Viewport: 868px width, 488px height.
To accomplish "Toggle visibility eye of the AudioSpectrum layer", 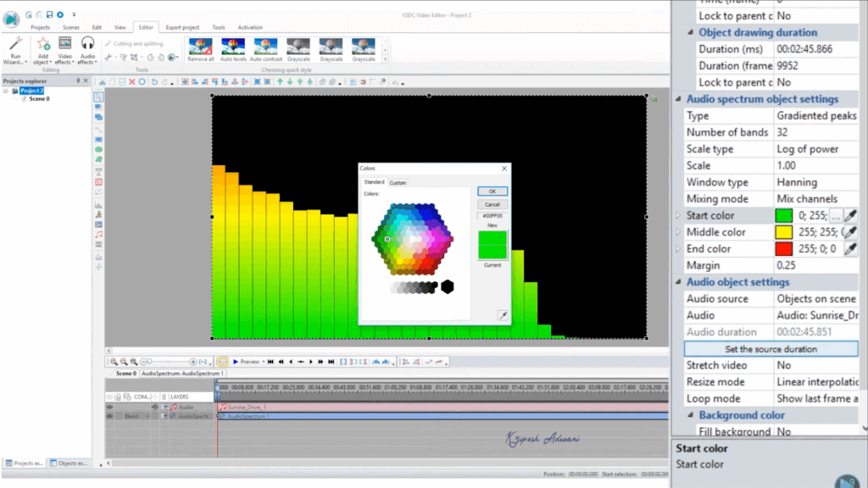I will [x=109, y=416].
